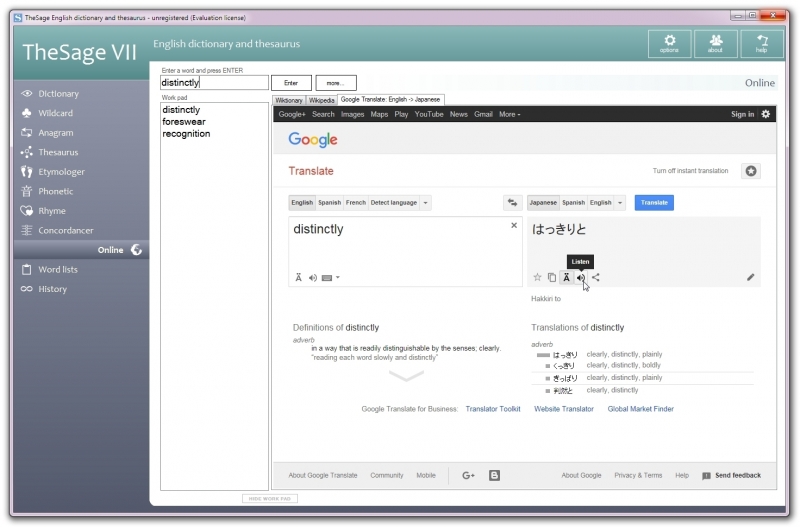This screenshot has width=800, height=527.
Task: Open the Website Translator link
Action: pyautogui.click(x=564, y=409)
